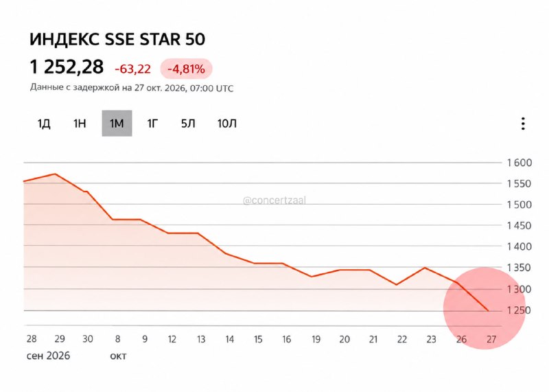
Task: Click the @concertzaal watermark text
Action: 274,200
